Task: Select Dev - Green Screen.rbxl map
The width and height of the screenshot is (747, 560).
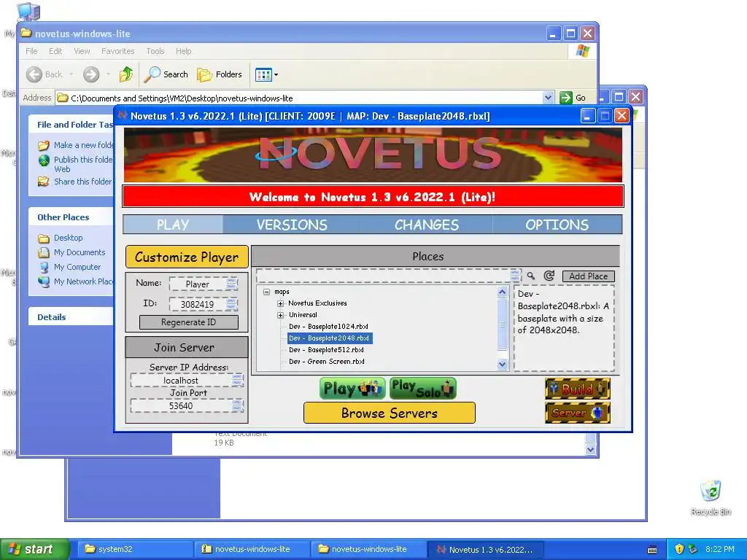Action: point(327,362)
